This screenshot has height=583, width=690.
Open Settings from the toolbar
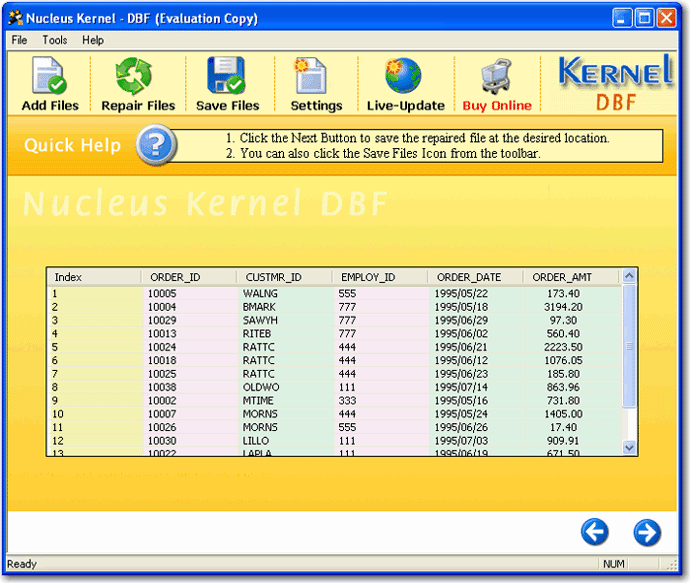316,83
